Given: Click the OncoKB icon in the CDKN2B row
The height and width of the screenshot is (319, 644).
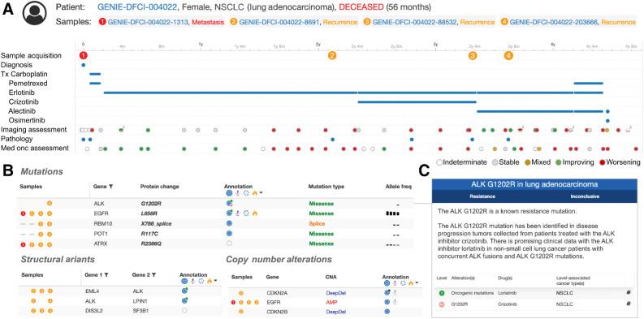Looking at the screenshot, I should 387,312.
